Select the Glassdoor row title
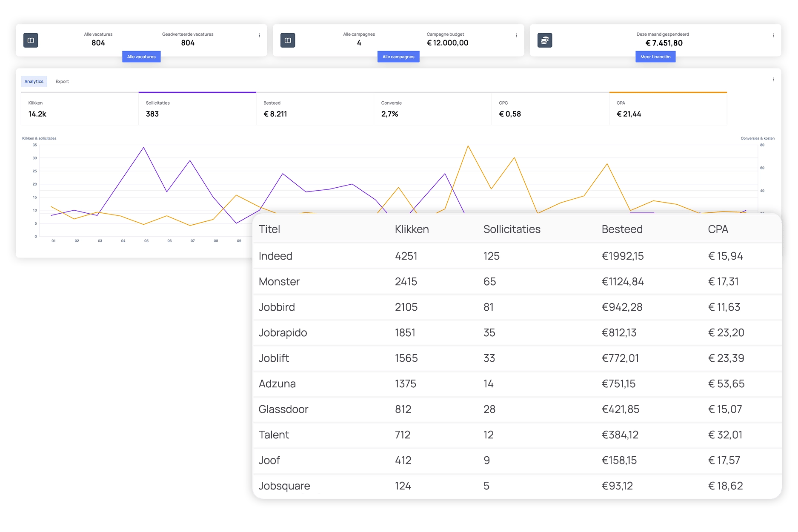 [x=283, y=409]
